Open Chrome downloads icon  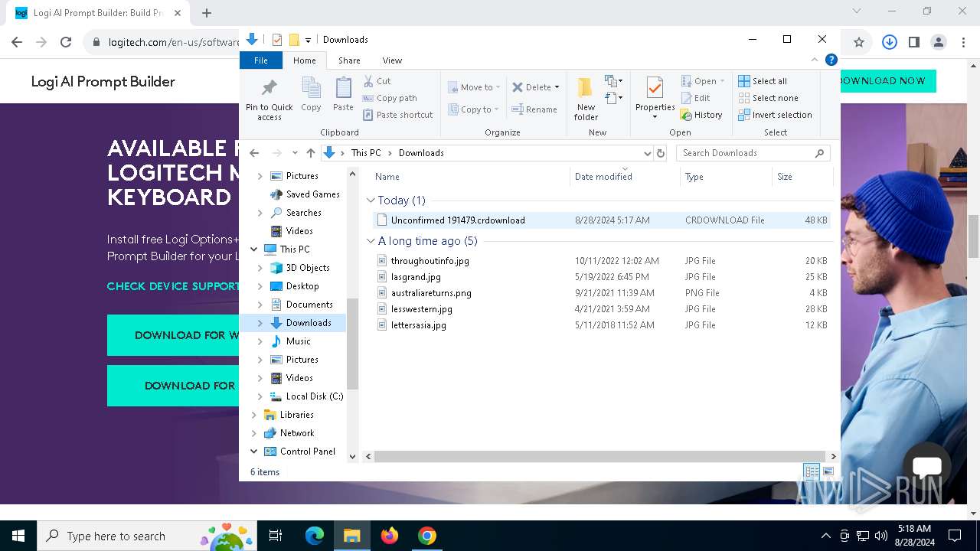tap(889, 43)
